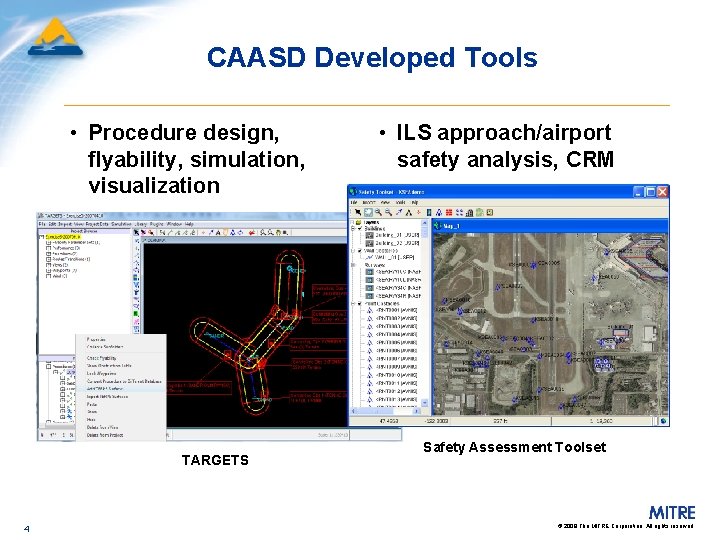The height and width of the screenshot is (540, 720).
Task: Click the small red cross icon in Safety Toolset toolbar
Action: [418, 212]
